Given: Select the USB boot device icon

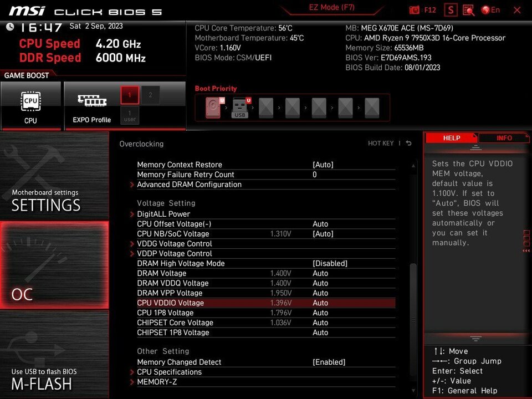Looking at the screenshot, I should (240, 108).
